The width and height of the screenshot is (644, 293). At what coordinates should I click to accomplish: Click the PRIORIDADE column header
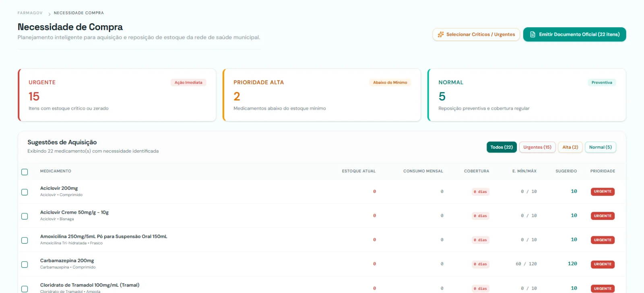point(603,171)
